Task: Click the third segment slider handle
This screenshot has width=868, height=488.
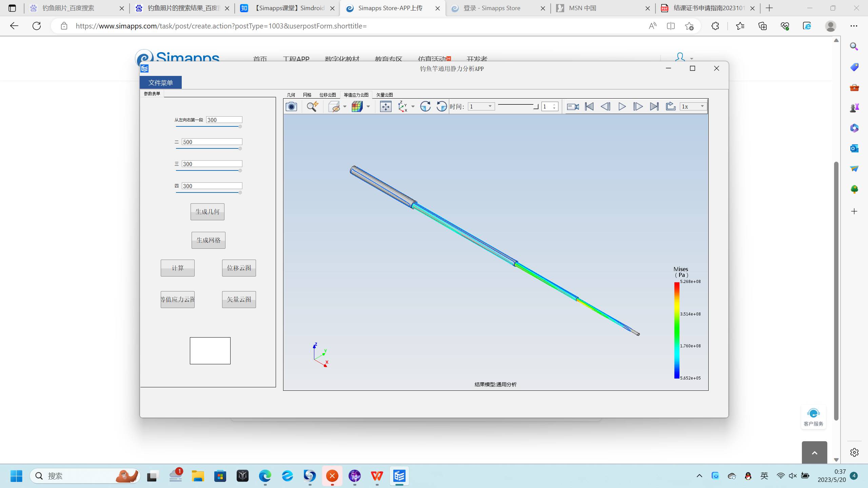Action: (240, 170)
